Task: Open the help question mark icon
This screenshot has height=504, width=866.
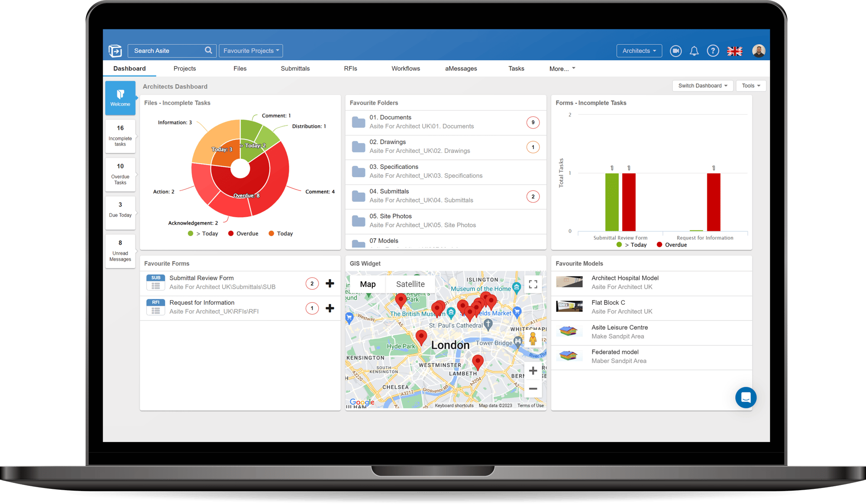Action: coord(713,51)
